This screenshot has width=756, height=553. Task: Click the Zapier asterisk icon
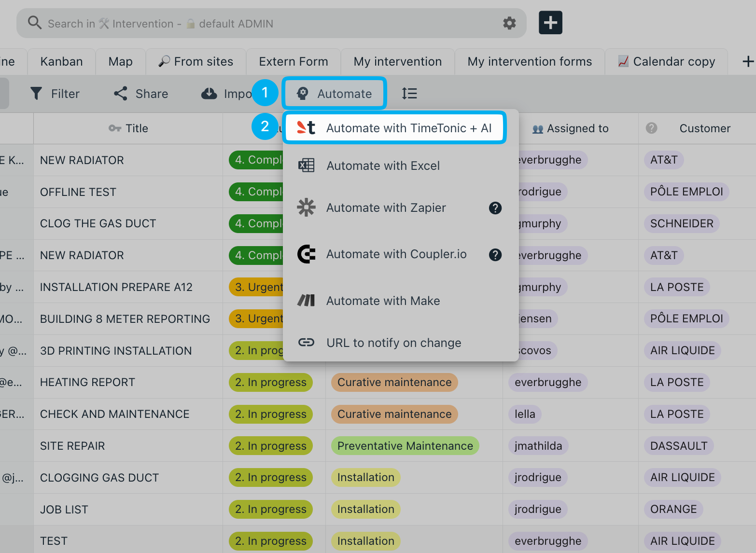pos(306,207)
